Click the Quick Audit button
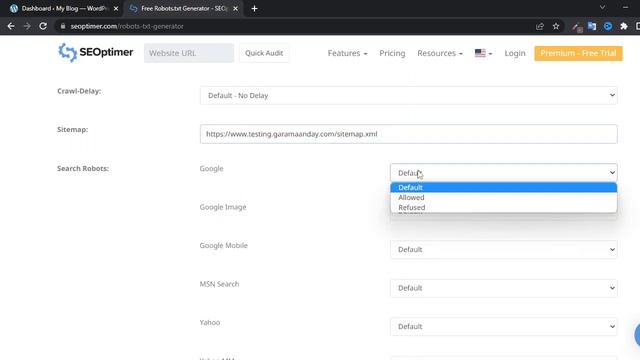The image size is (640, 360). (x=264, y=53)
